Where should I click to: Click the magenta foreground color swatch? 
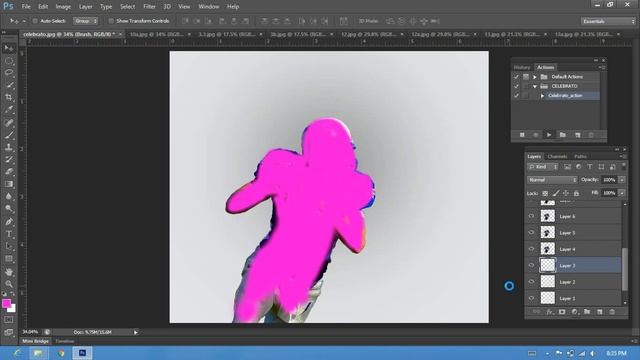(6, 303)
